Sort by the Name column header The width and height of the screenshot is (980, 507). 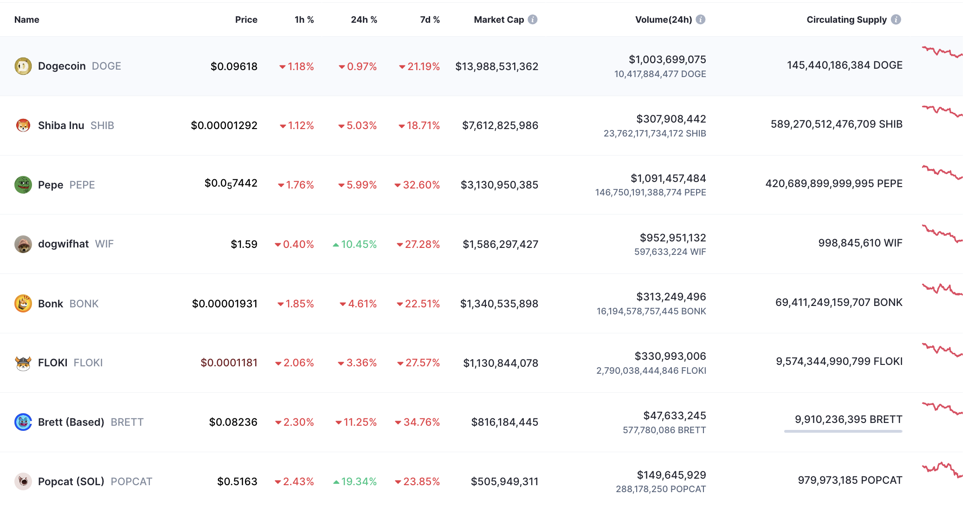(x=27, y=19)
